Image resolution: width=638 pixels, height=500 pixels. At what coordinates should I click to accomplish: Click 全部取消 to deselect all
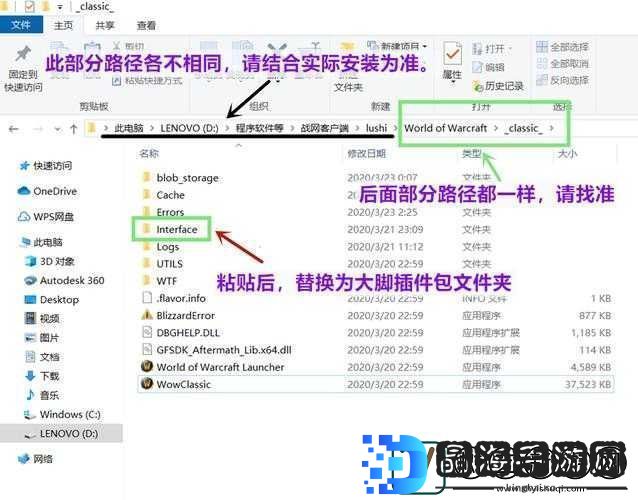[x=562, y=63]
